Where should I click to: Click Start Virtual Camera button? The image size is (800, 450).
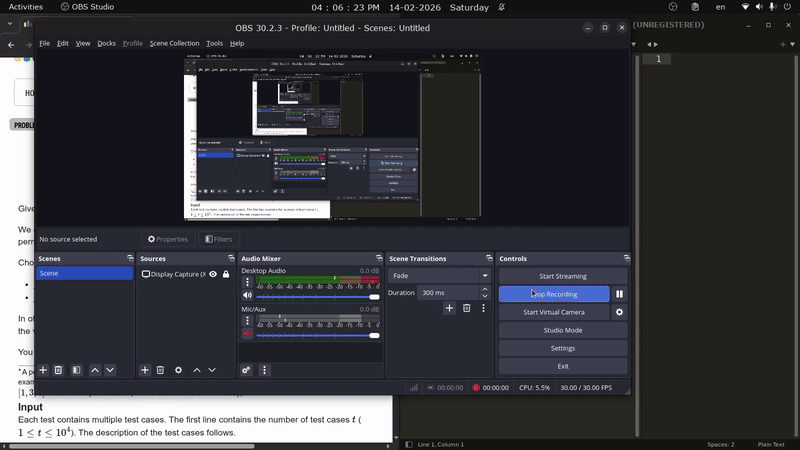[x=554, y=312]
